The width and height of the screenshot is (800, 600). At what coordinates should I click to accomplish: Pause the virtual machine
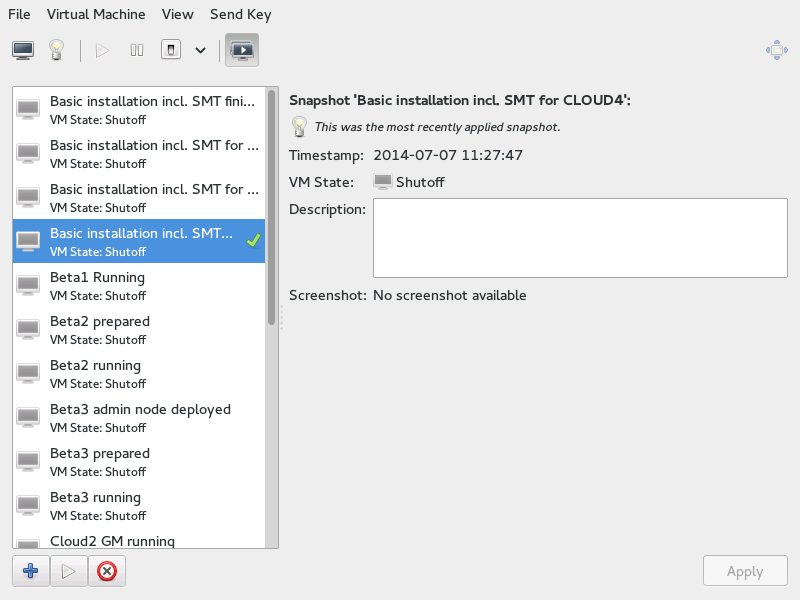[x=137, y=50]
